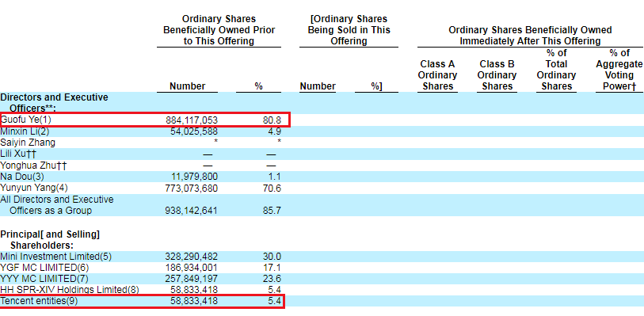This screenshot has width=644, height=316.
Task: Click the Mini Investment Limited(5) entry
Action: click(x=56, y=257)
